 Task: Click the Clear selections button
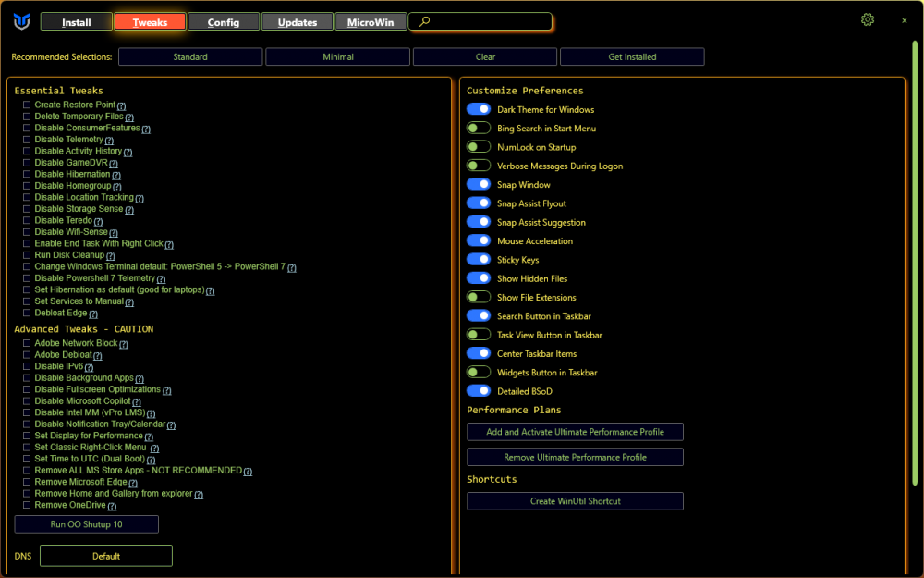pos(485,56)
